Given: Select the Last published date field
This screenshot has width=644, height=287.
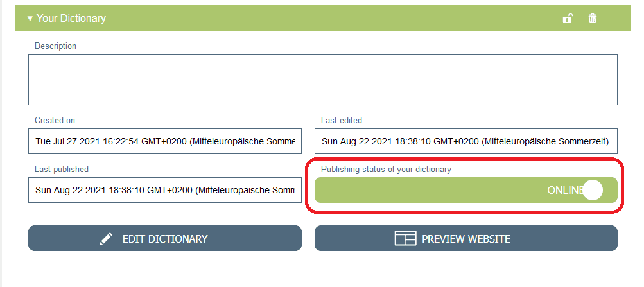Looking at the screenshot, I should [x=164, y=190].
